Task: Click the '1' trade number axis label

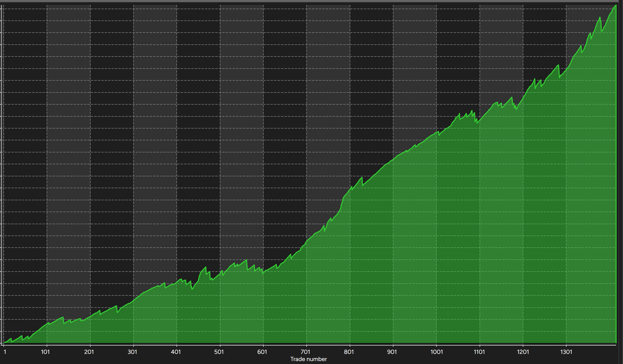Action: [x=5, y=352]
